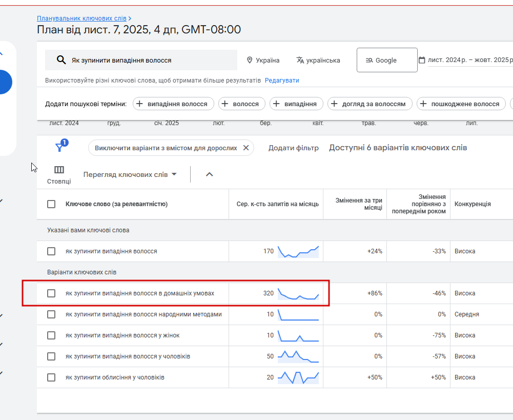The image size is (513, 420).
Task: Click the search field with hair loss query
Action: (x=141, y=60)
